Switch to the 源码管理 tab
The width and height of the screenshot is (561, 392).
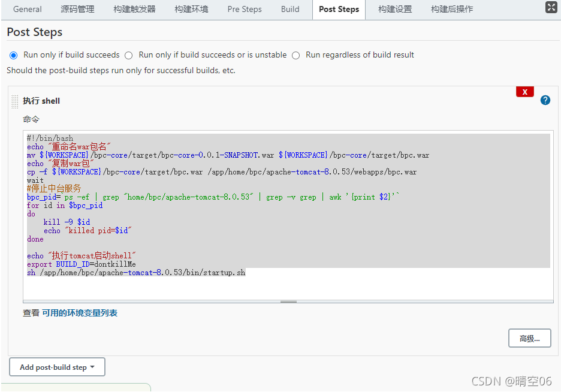pyautogui.click(x=77, y=10)
